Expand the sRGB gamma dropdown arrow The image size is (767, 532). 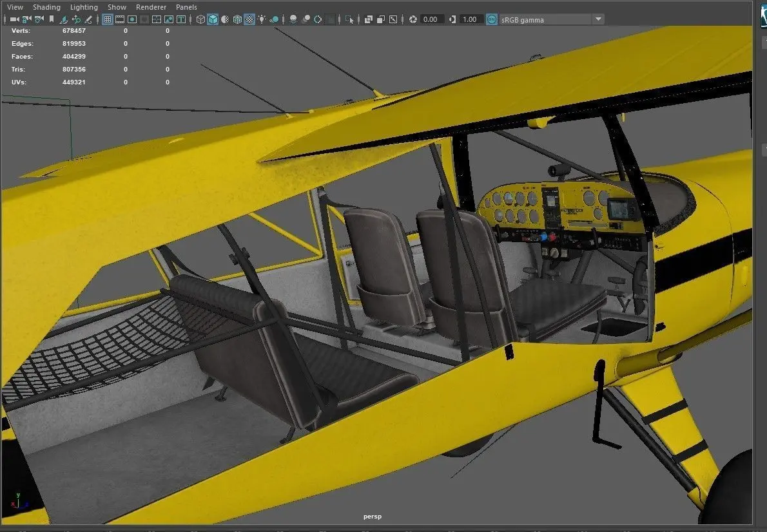598,19
